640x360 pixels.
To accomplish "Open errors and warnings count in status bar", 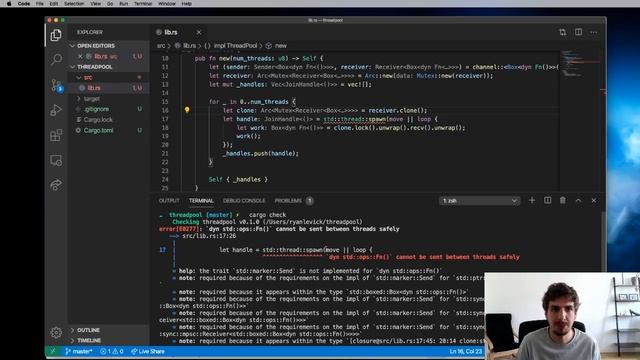I will pyautogui.click(x=111, y=351).
